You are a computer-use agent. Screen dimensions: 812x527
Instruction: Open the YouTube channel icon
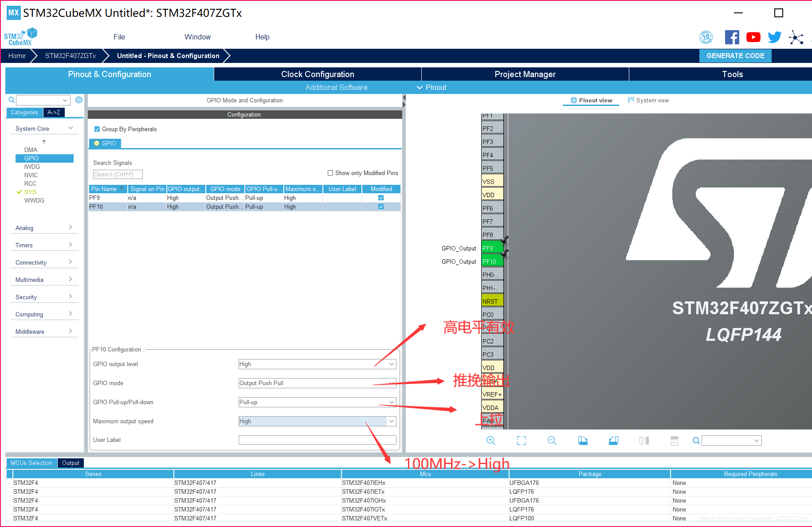coord(753,37)
